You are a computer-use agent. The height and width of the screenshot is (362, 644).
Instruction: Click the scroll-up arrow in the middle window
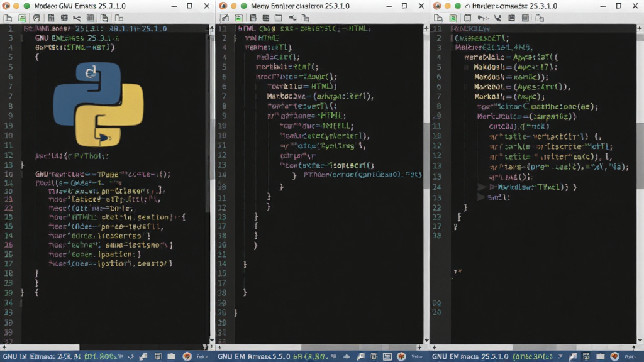click(x=426, y=28)
